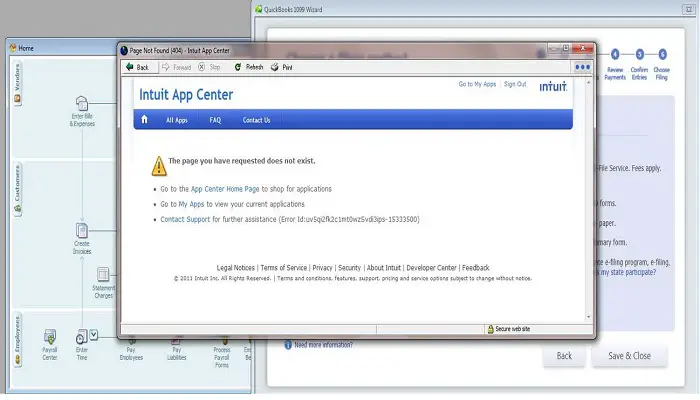700x400 pixels.
Task: Click the Stop icon in browser toolbar
Action: click(202, 67)
